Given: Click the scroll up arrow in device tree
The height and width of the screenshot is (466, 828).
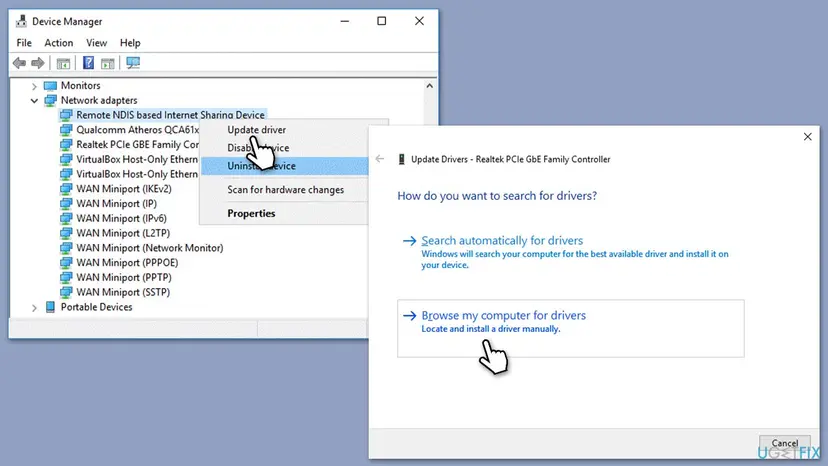Looking at the screenshot, I should click(430, 86).
